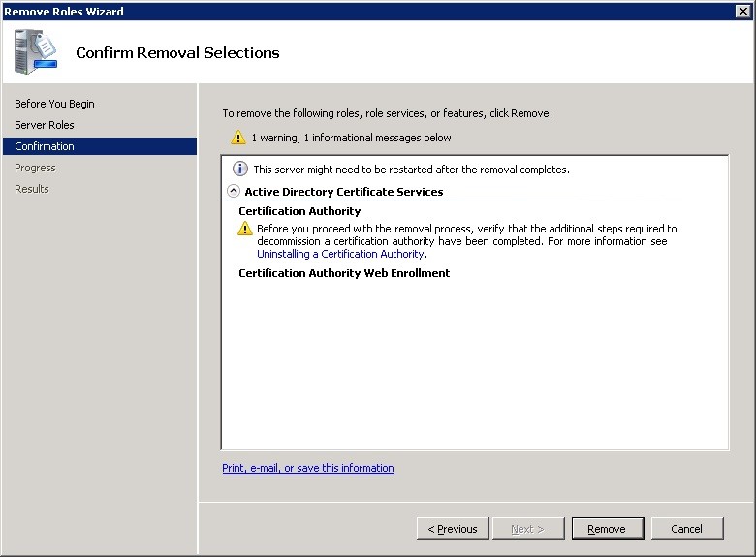
Task: Click the server roles wizard header icon
Action: pos(36,51)
